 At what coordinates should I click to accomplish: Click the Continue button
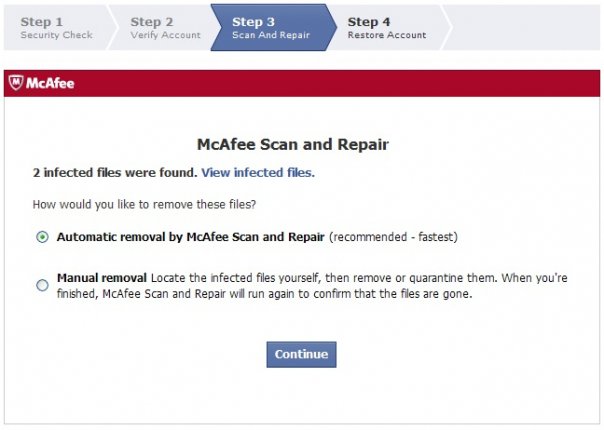pyautogui.click(x=301, y=354)
